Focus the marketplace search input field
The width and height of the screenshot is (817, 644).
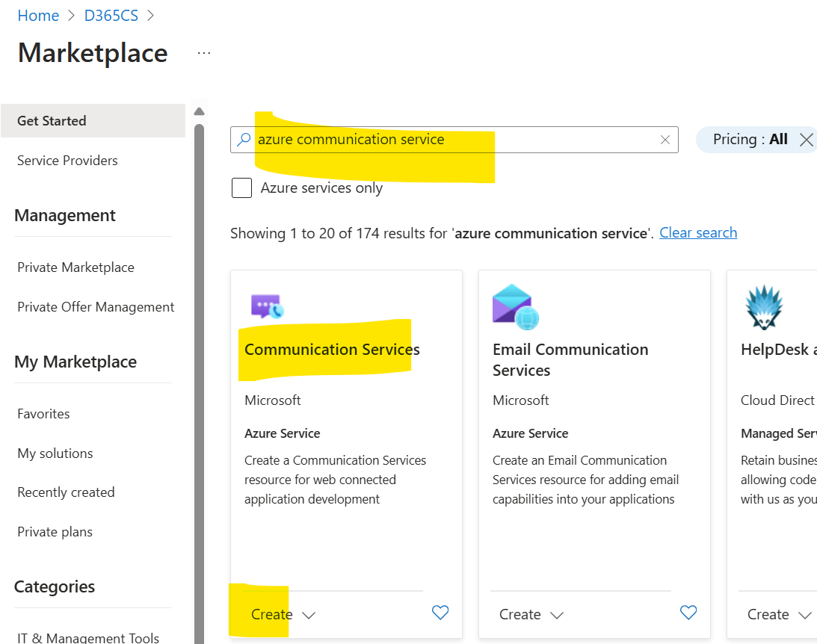tap(454, 140)
